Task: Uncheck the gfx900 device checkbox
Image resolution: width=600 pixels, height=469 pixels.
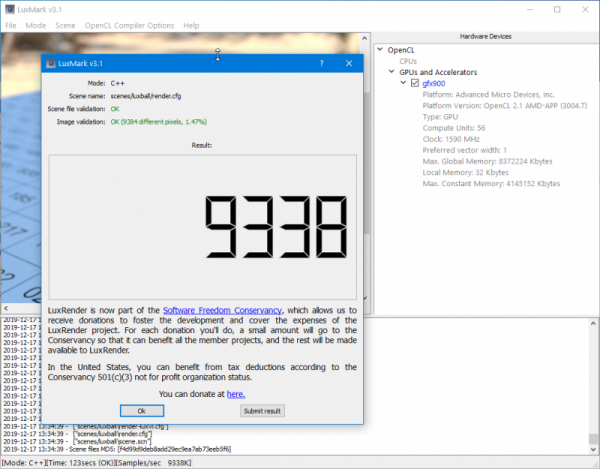Action: [x=415, y=84]
